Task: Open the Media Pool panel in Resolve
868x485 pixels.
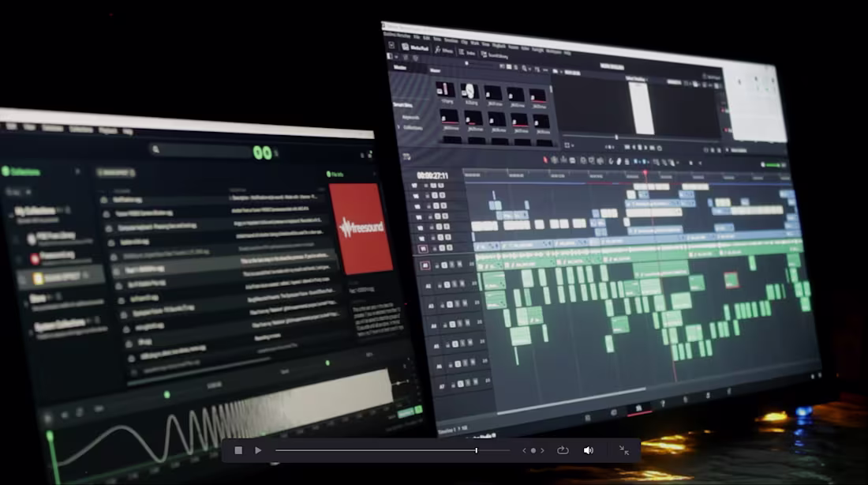Action: 415,47
